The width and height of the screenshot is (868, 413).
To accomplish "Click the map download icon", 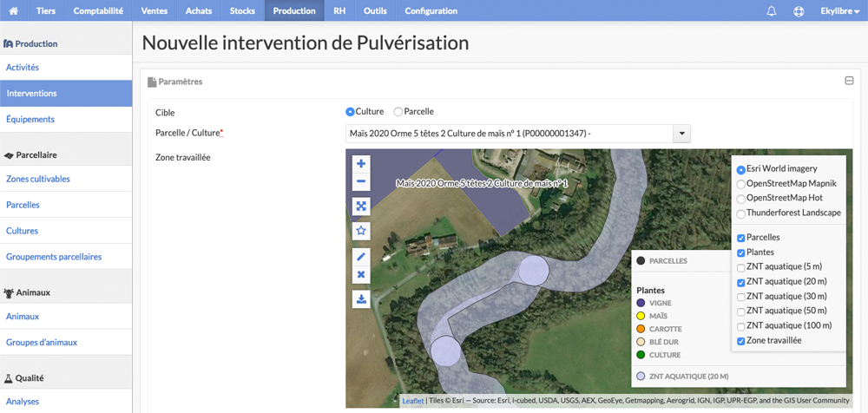I will [x=361, y=299].
